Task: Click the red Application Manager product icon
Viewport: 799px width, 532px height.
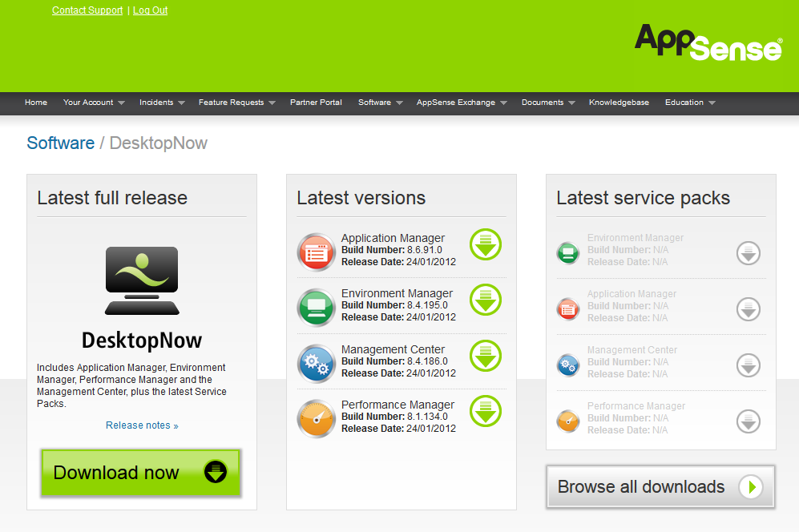Action: click(x=316, y=252)
